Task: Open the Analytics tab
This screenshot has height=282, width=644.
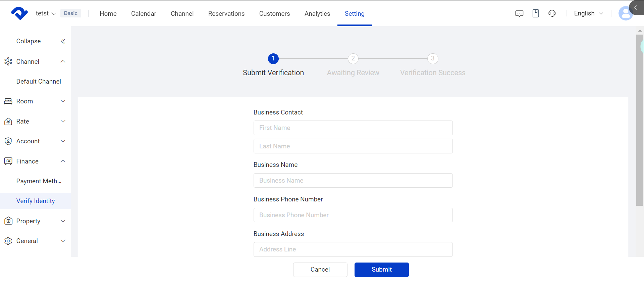Action: point(317,13)
